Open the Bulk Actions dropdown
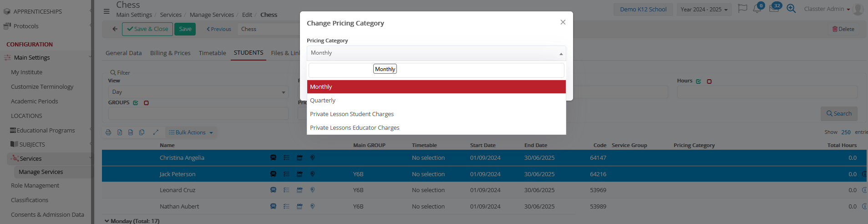 pyautogui.click(x=191, y=132)
